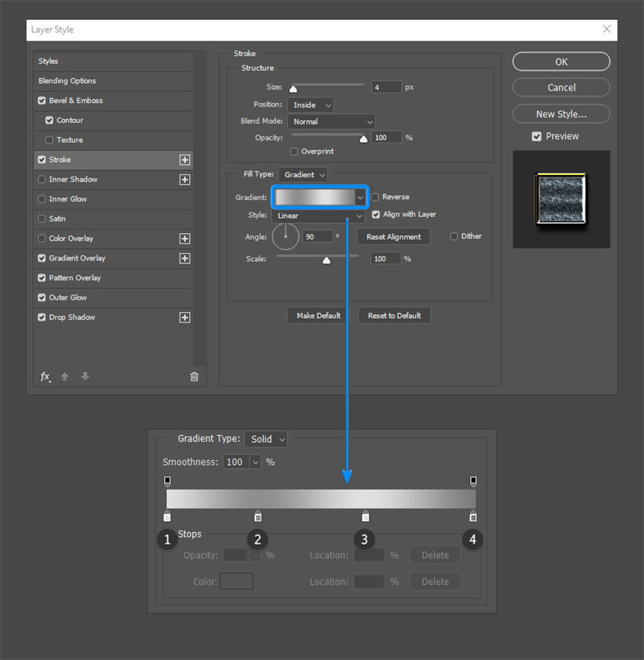Toggle the Bevel & Emboss checkbox

coord(42,101)
